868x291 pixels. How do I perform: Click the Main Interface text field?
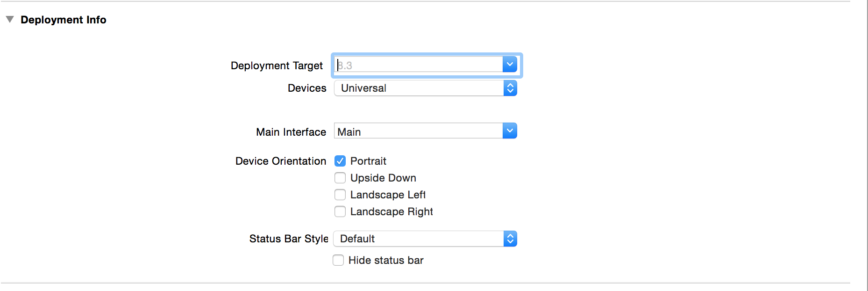[418, 131]
